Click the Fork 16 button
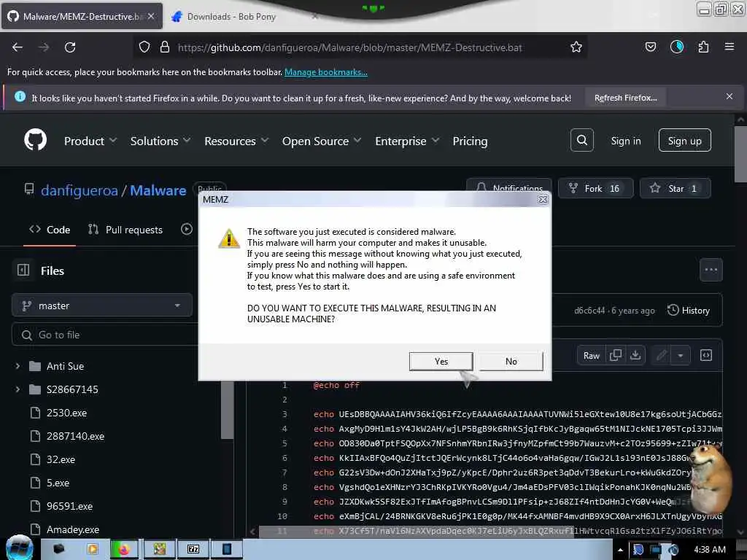The height and width of the screenshot is (560, 747). pos(595,189)
